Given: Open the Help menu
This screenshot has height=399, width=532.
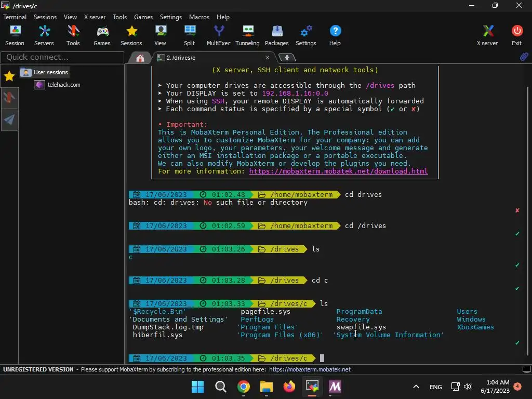Looking at the screenshot, I should click(x=223, y=17).
